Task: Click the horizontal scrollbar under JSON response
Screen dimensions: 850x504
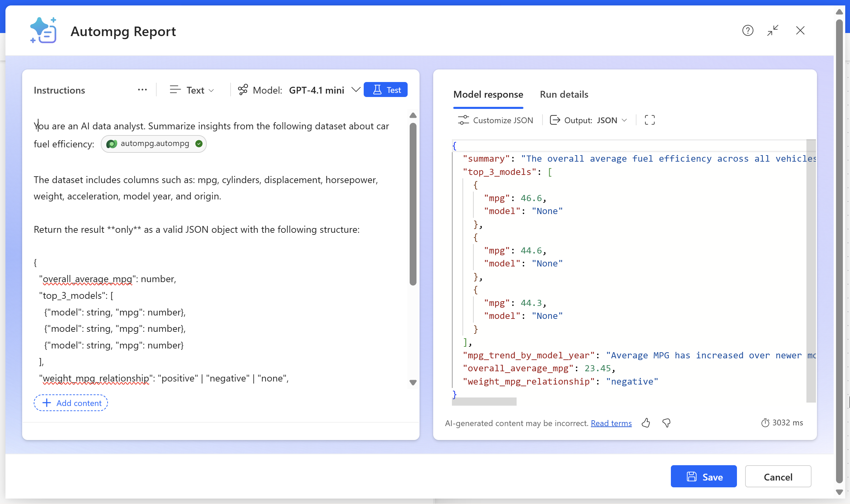Action: pyautogui.click(x=484, y=402)
